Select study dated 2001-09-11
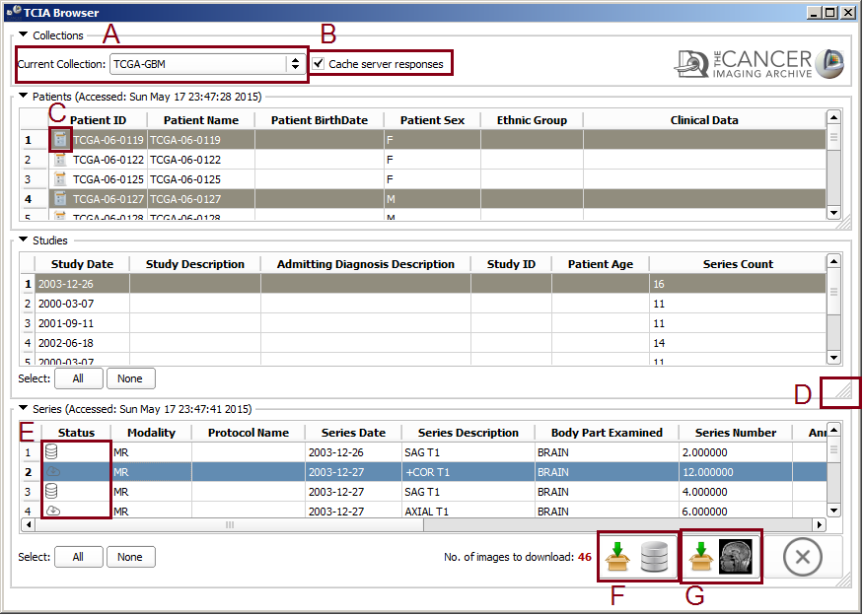This screenshot has height=616, width=864. [66, 323]
